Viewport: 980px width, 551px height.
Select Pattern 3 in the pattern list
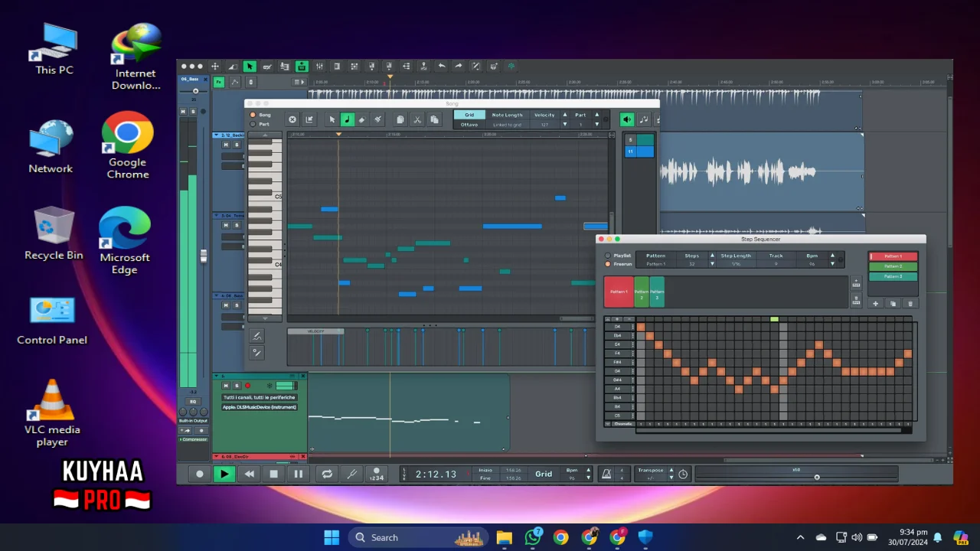click(893, 276)
